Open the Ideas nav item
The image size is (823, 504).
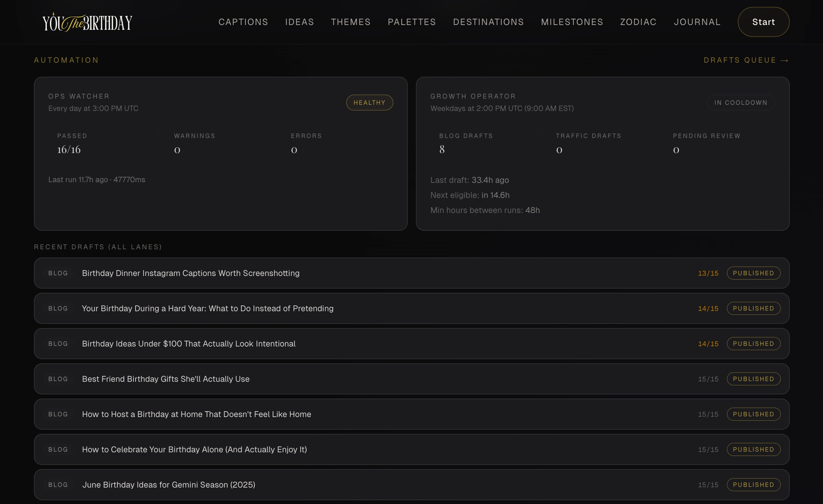pyautogui.click(x=300, y=22)
